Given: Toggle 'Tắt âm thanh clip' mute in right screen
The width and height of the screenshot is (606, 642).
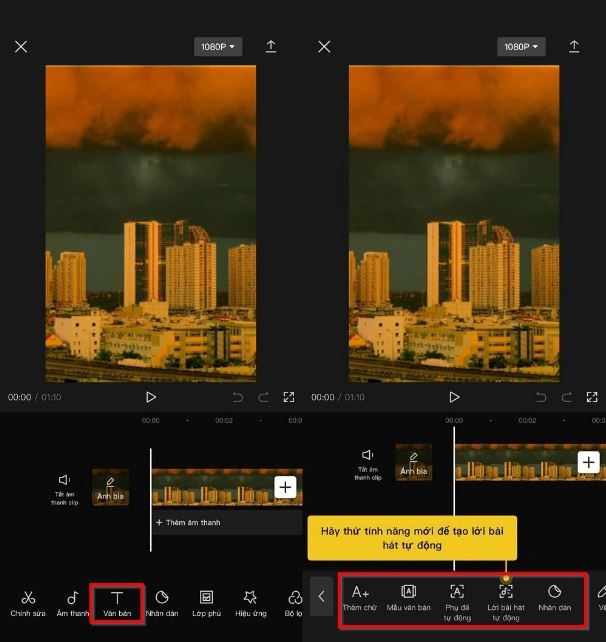Looking at the screenshot, I should click(368, 465).
